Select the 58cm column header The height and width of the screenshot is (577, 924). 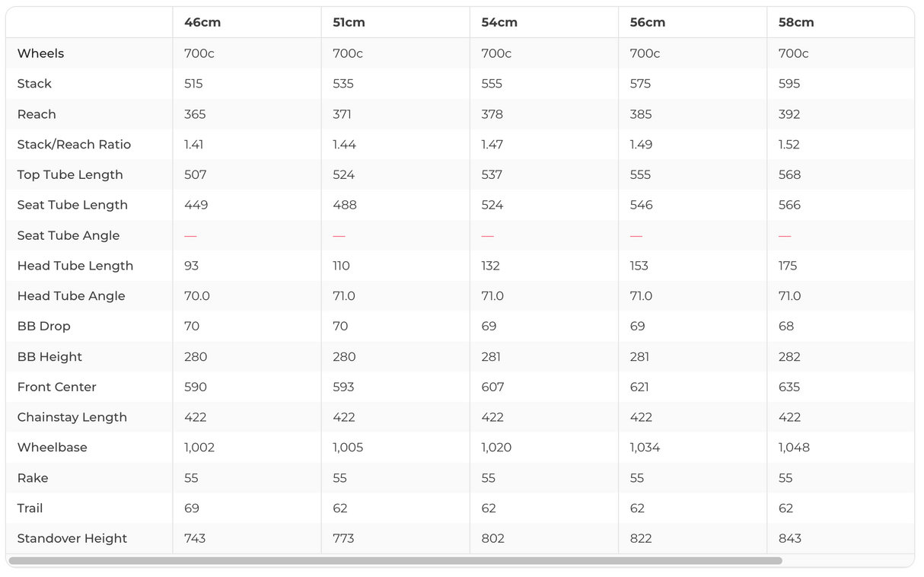(x=796, y=23)
